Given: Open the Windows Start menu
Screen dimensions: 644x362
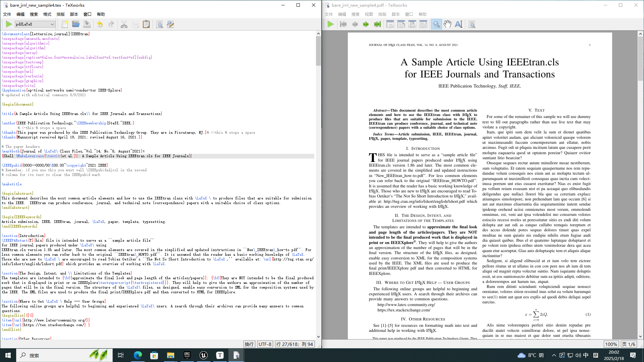Looking at the screenshot, I should point(8,355).
